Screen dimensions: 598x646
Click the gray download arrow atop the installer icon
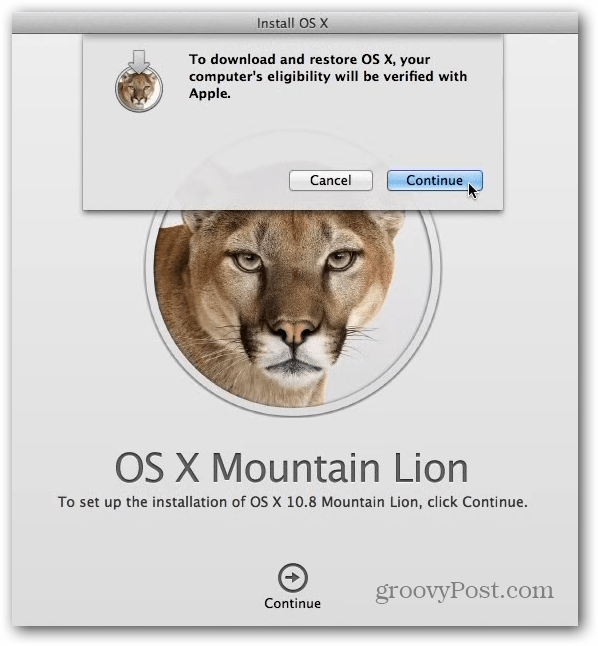point(139,62)
